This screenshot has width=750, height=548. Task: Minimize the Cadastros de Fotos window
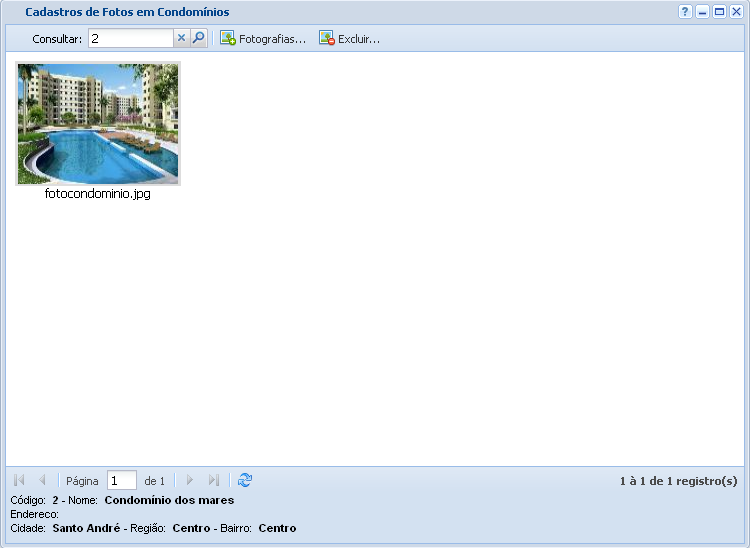(x=702, y=12)
